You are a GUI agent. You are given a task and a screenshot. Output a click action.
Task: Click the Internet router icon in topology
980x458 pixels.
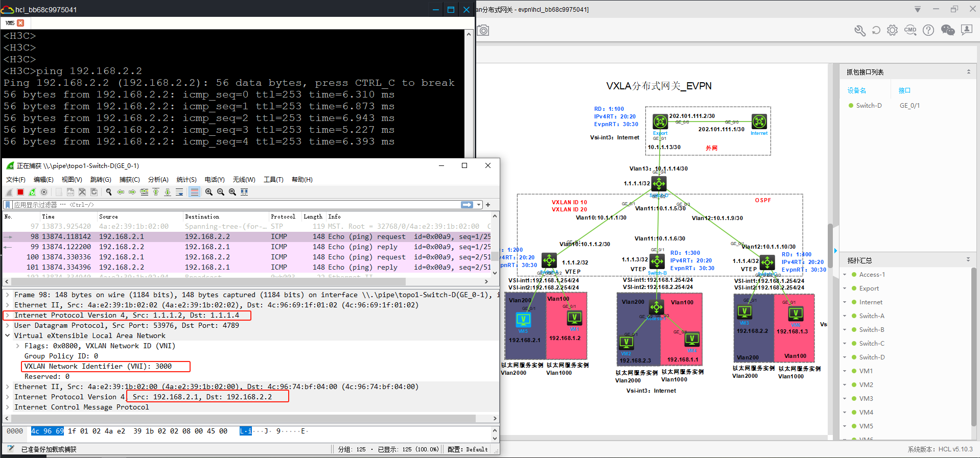(x=759, y=122)
